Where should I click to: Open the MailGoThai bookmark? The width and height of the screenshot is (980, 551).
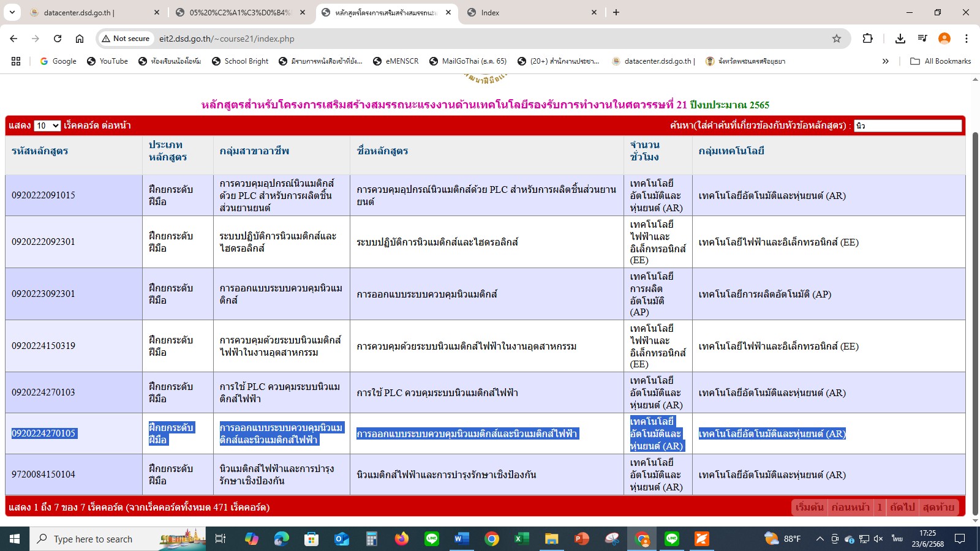[x=468, y=61]
